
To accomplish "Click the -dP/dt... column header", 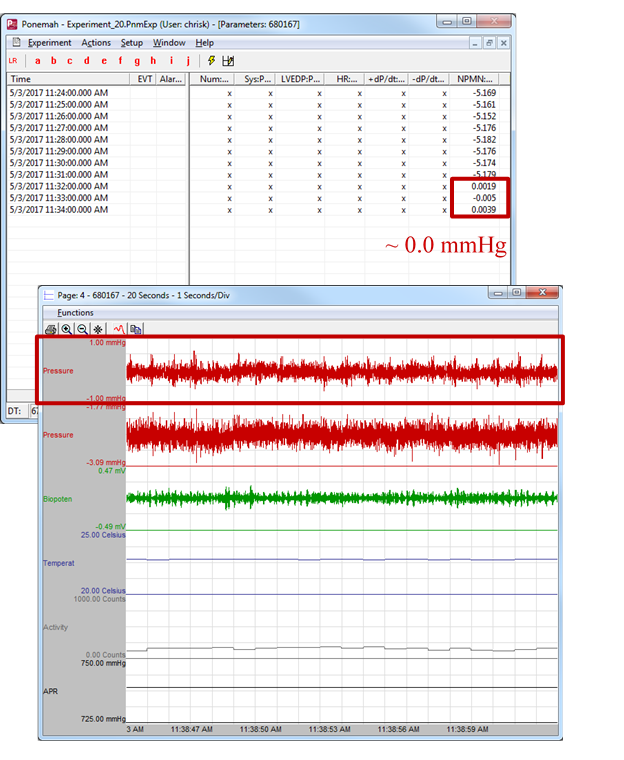I will point(428,79).
